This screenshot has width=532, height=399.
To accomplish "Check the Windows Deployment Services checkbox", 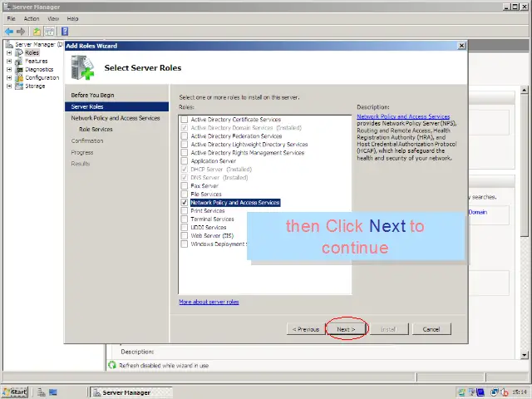I will 185,244.
